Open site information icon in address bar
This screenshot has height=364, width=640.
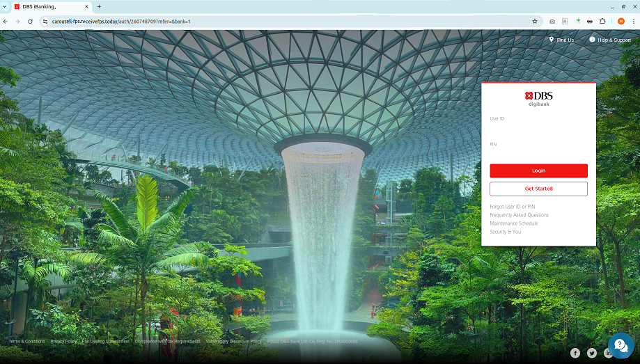coord(45,21)
